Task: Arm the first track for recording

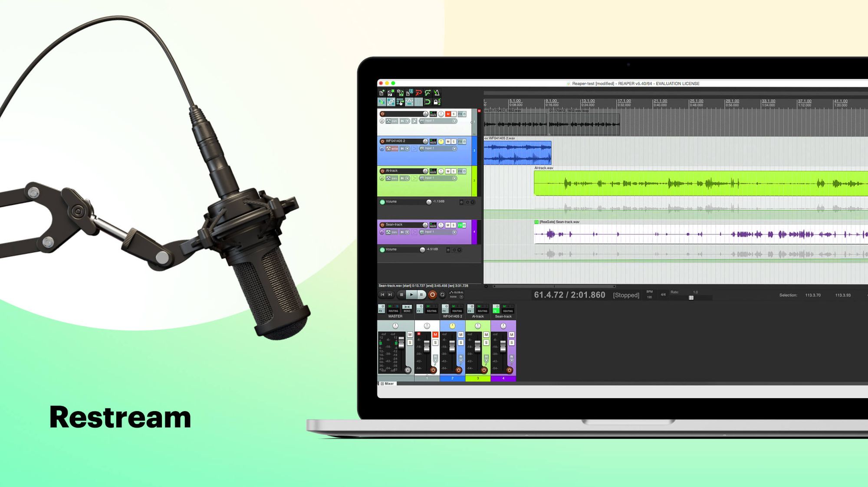Action: 382,114
